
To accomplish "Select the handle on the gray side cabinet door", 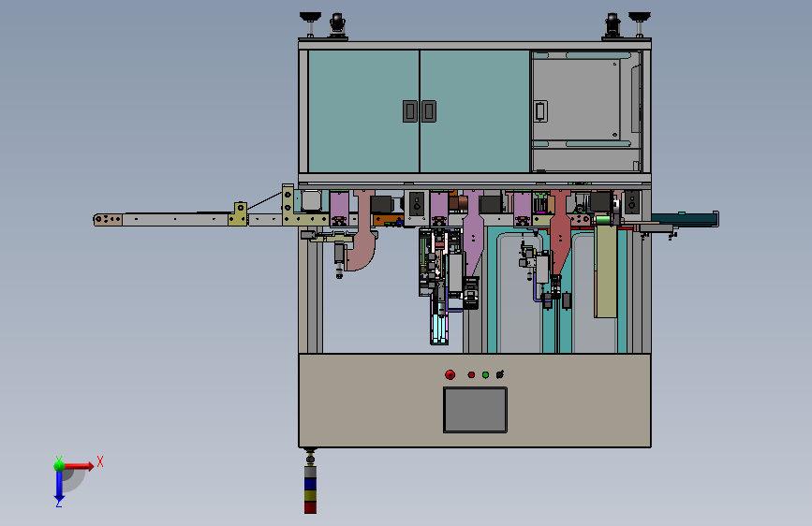I will pos(540,111).
